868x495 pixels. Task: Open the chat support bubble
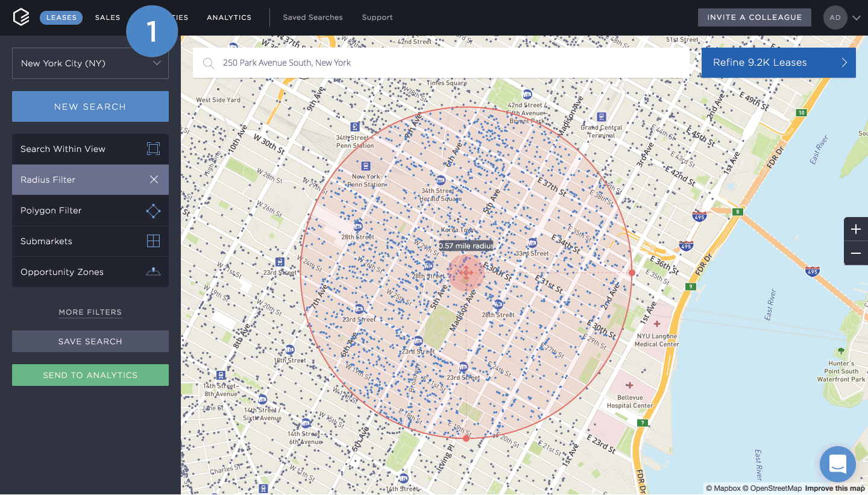pos(837,464)
